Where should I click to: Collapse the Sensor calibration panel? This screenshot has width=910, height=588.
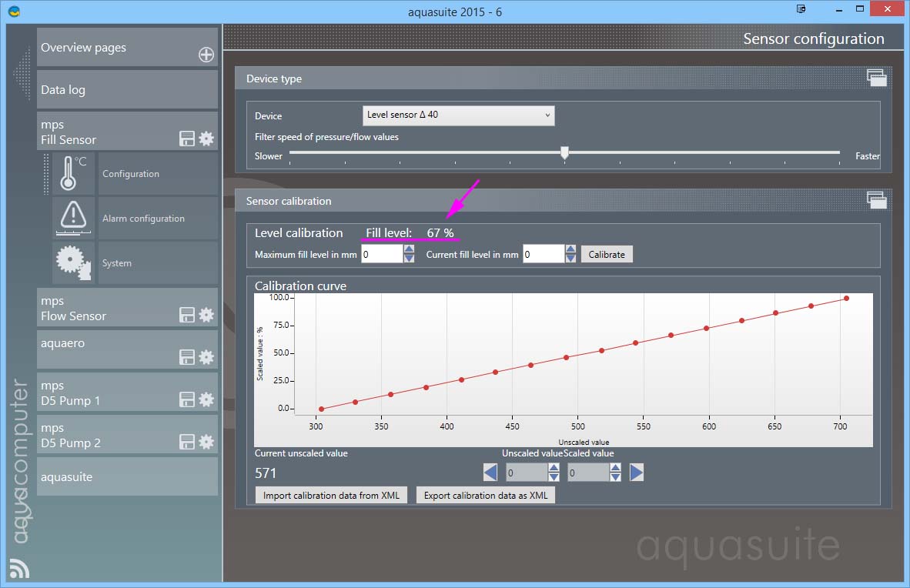coord(876,200)
